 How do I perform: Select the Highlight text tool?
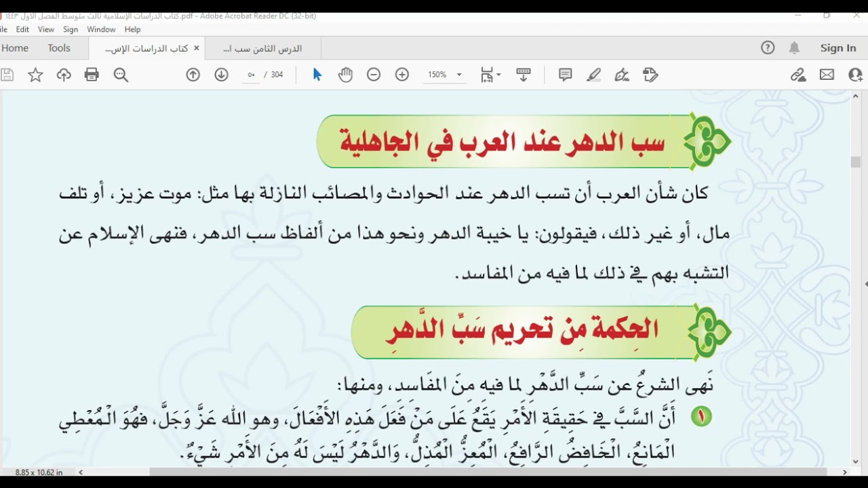click(594, 75)
